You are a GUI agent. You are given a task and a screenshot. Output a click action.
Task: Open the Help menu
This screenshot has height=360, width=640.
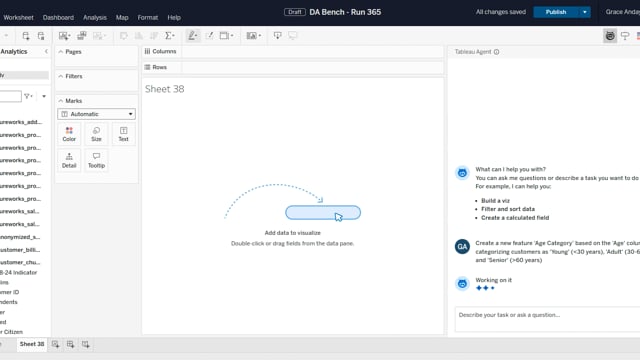point(174,18)
